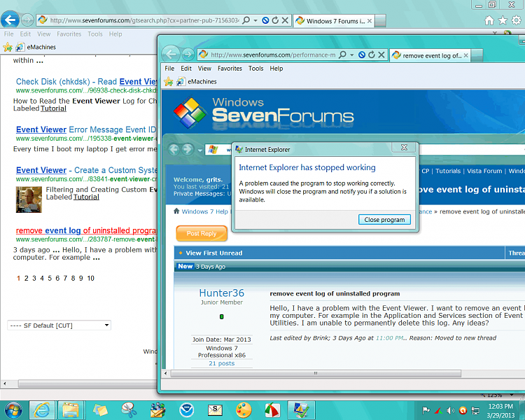
Task: Click 11:00 PM edit time link
Action: 389,338
